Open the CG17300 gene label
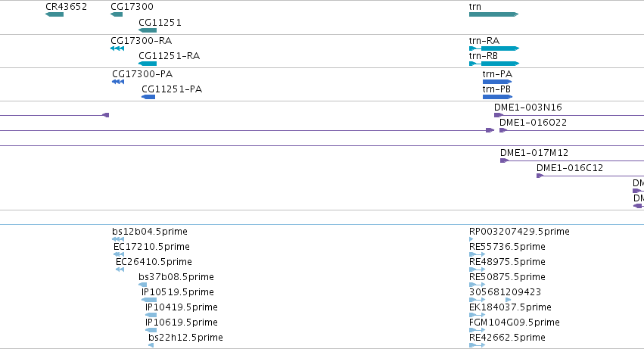 pyautogui.click(x=132, y=7)
